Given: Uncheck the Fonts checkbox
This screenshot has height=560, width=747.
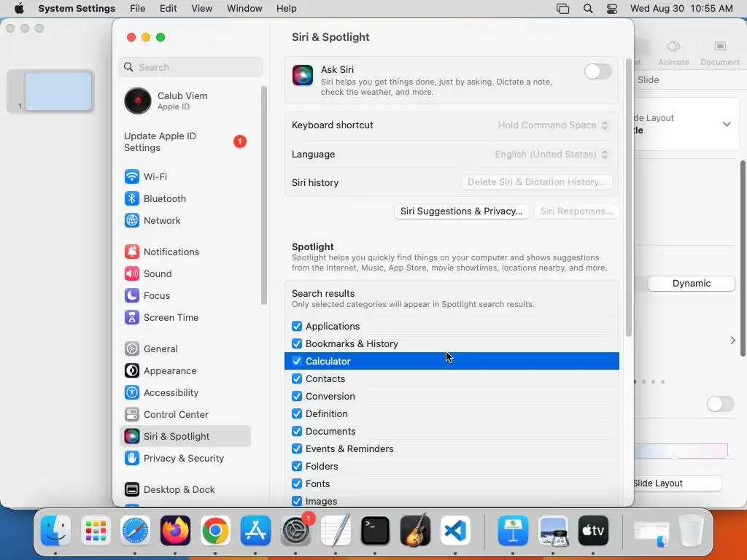Looking at the screenshot, I should pyautogui.click(x=297, y=484).
